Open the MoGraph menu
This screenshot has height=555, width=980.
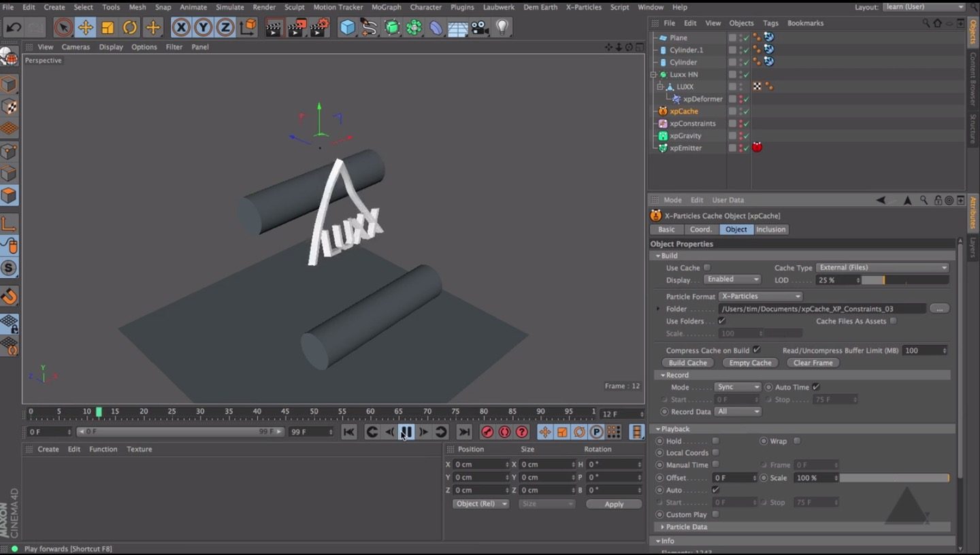(x=387, y=7)
